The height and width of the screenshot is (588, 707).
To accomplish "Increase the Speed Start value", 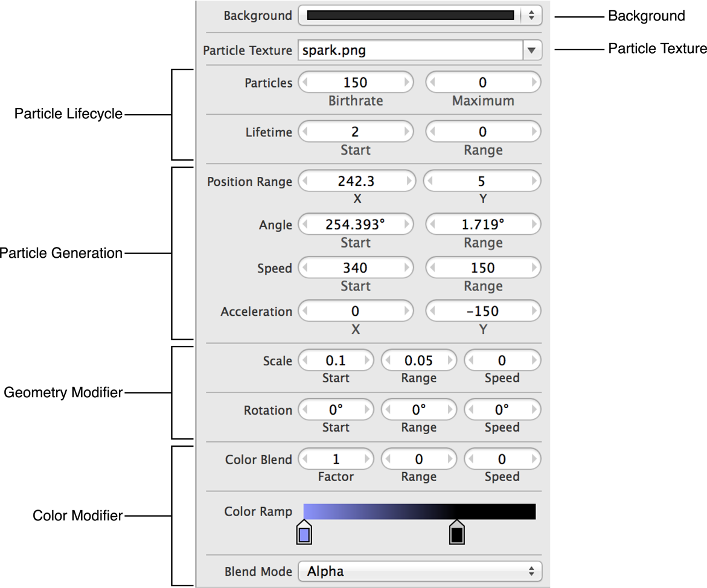I will point(408,267).
